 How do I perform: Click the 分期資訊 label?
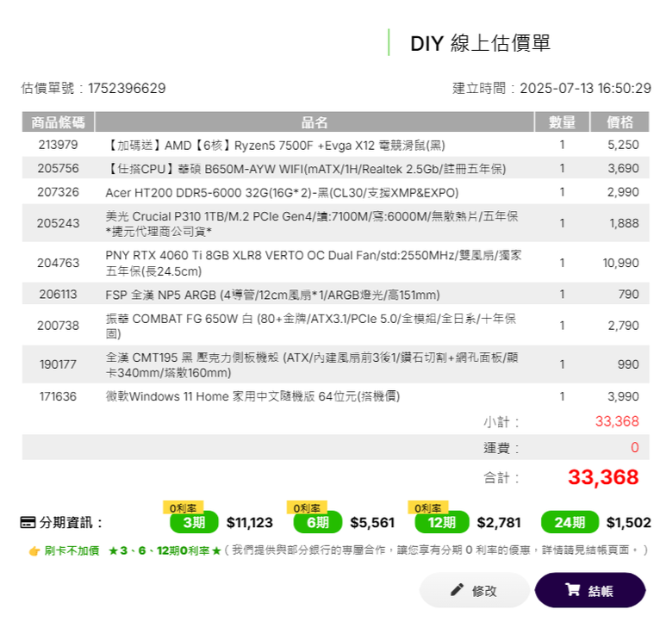pyautogui.click(x=71, y=523)
